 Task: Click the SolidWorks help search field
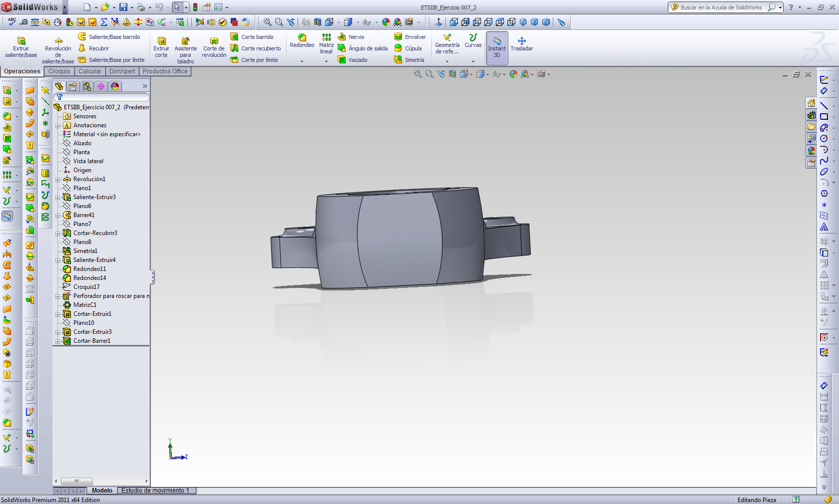click(722, 7)
